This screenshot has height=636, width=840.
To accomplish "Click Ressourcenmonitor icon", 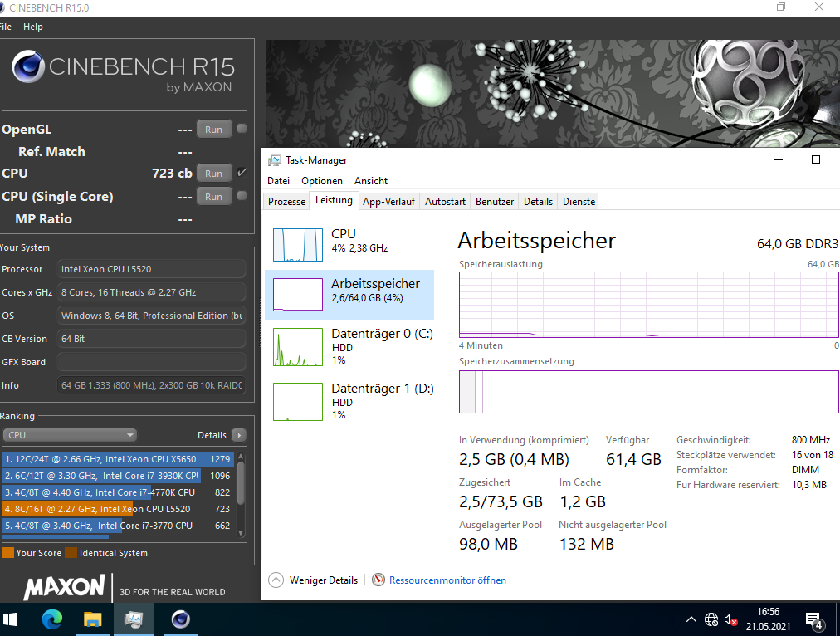I will point(378,580).
